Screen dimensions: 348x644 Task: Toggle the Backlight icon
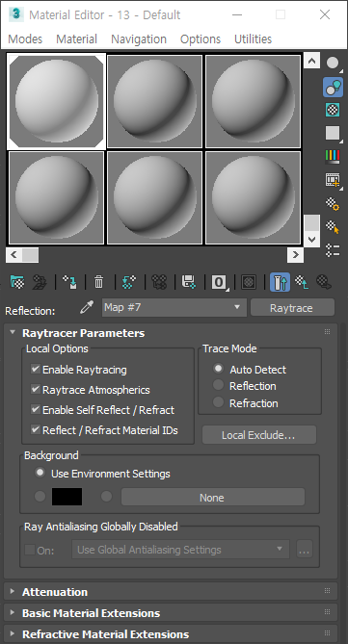pyautogui.click(x=333, y=87)
